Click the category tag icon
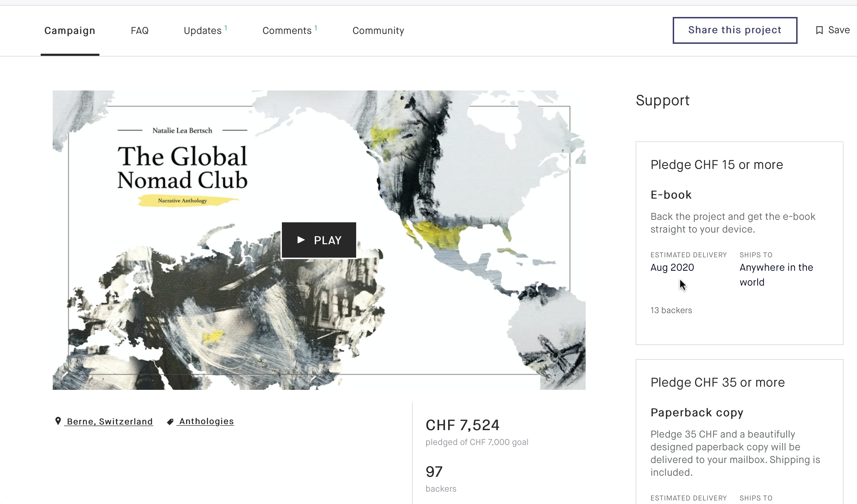 (170, 422)
